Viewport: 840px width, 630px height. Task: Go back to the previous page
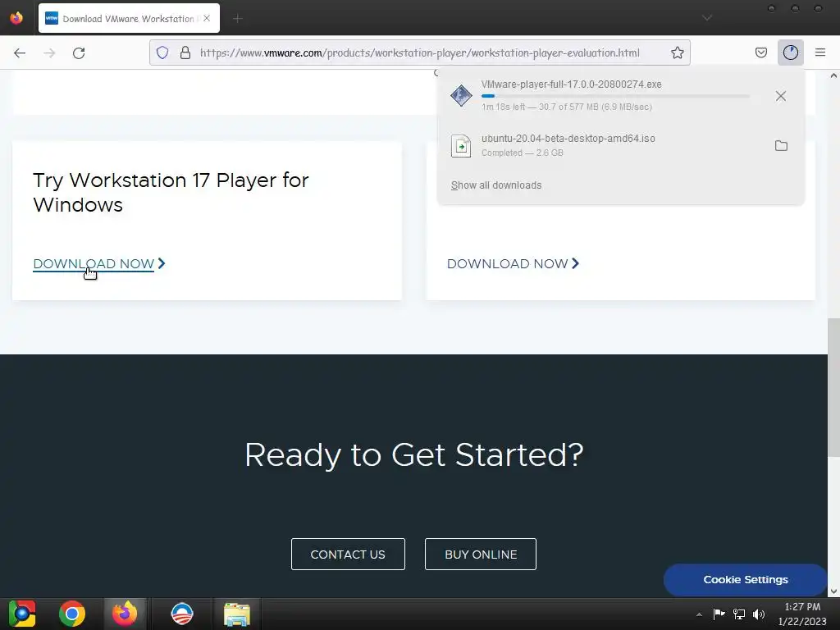click(20, 52)
